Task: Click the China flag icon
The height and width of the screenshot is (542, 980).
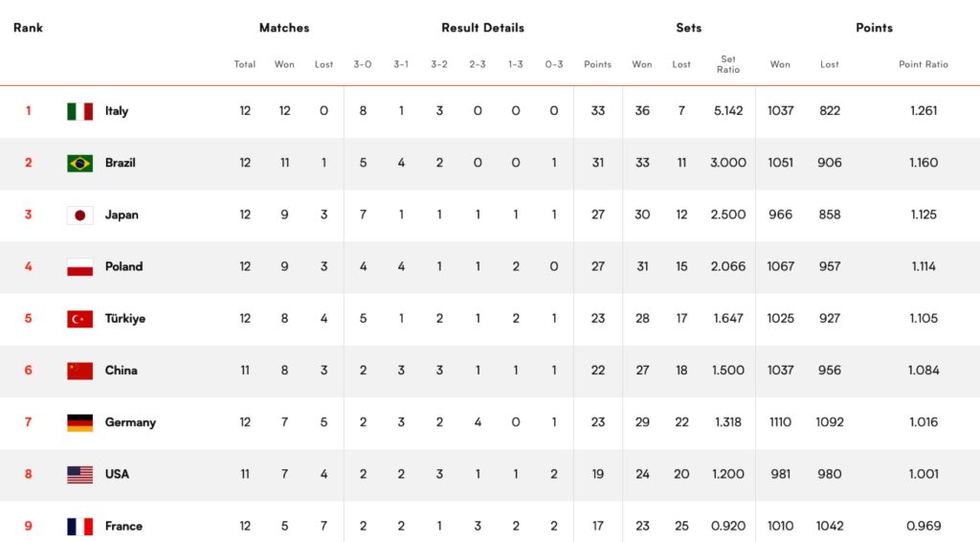Action: pos(80,371)
